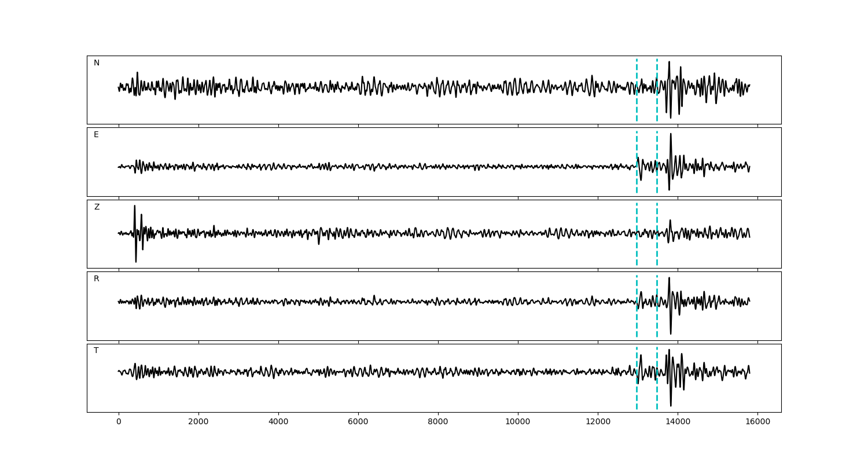Click the x-axis tick label 0
Image resolution: width=868 pixels, height=463 pixels.
(119, 422)
